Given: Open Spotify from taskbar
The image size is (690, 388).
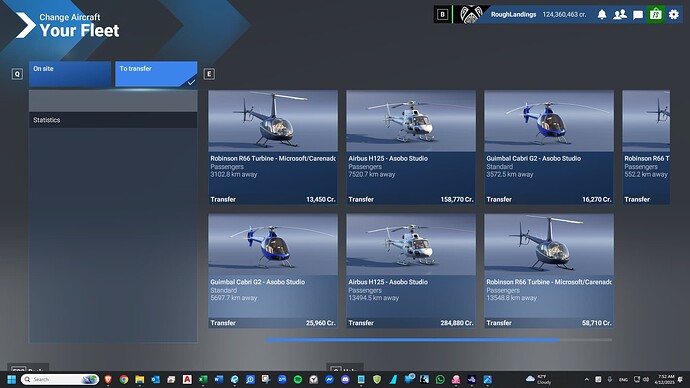Looking at the screenshot, I should (x=298, y=379).
